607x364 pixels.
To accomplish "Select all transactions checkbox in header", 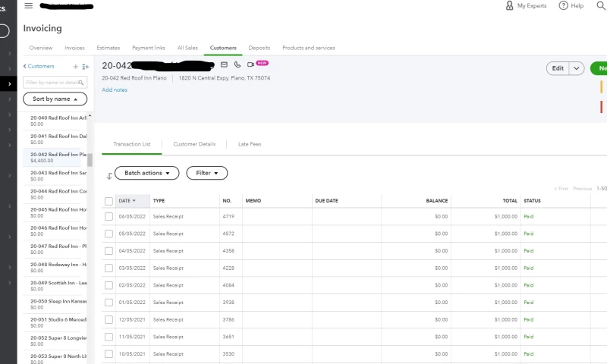I will coord(109,201).
